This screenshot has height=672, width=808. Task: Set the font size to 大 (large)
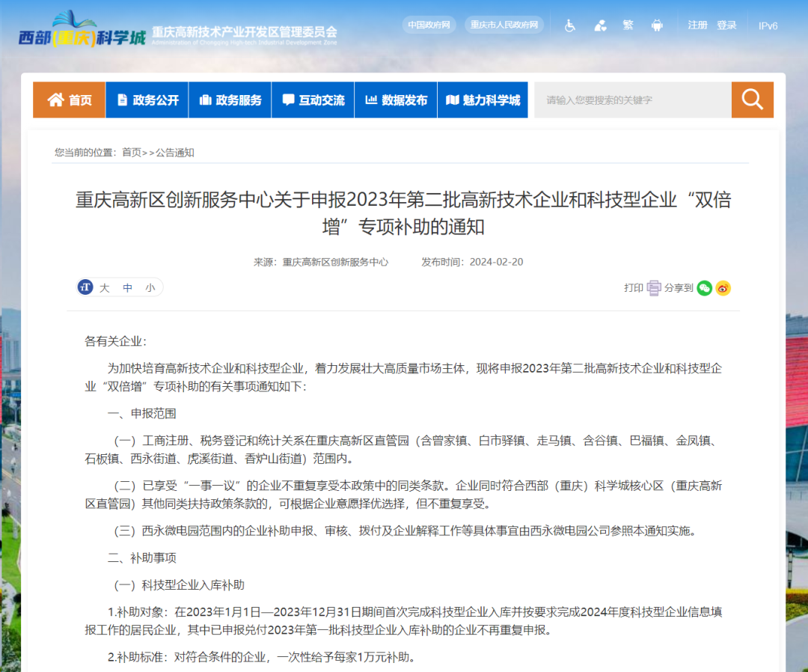click(x=105, y=287)
